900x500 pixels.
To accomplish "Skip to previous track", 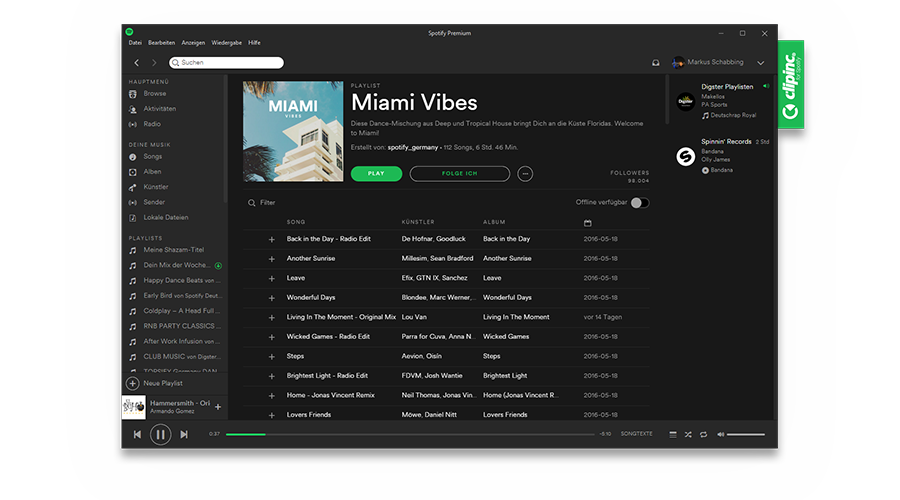I will coord(137,435).
